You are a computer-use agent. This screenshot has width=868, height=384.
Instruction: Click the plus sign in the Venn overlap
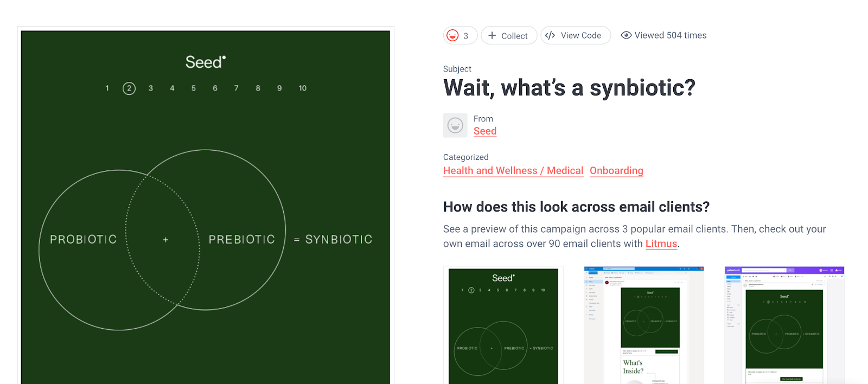[x=166, y=239]
